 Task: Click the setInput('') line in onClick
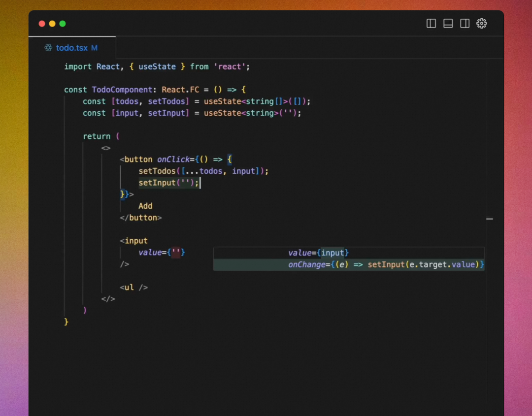[x=168, y=183]
